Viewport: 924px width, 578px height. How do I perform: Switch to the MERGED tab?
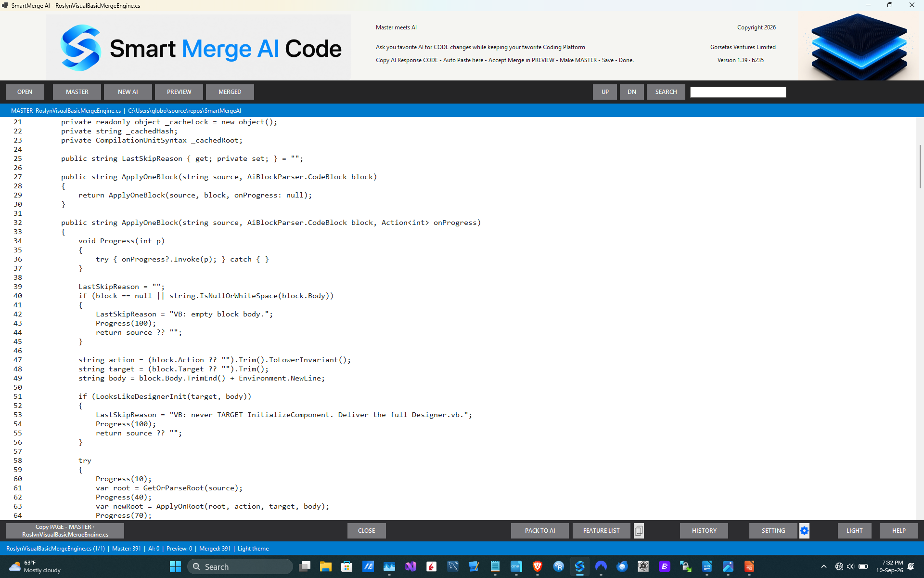point(230,92)
